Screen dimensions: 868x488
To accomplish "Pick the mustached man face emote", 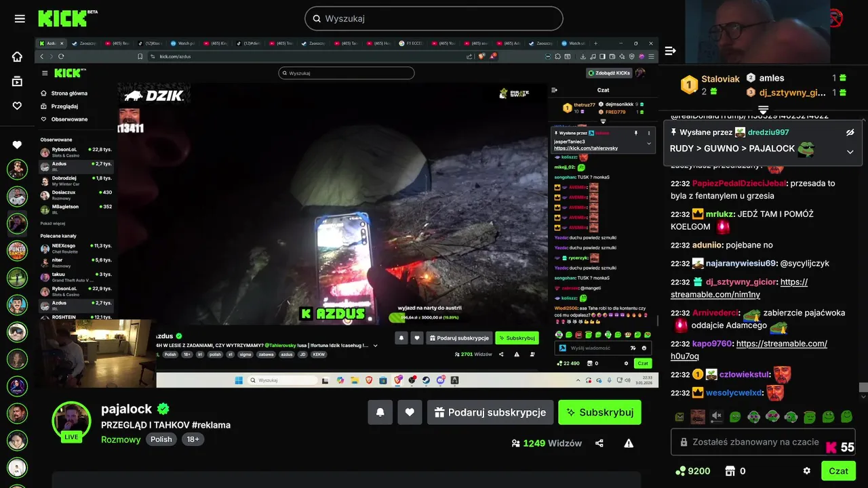I will coord(698,416).
